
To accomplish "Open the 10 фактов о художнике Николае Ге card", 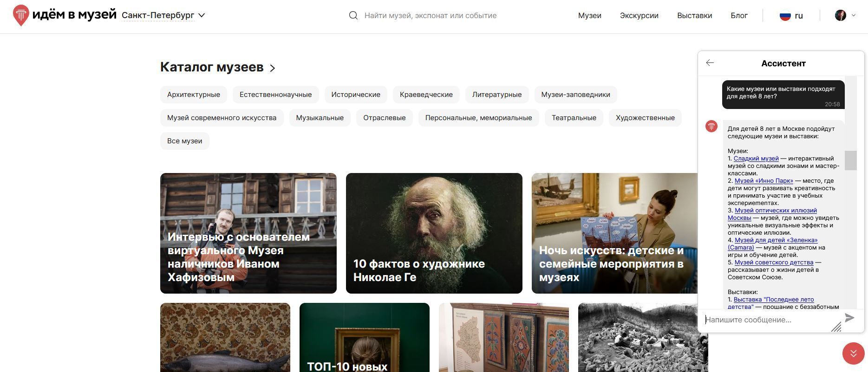I will click(434, 233).
